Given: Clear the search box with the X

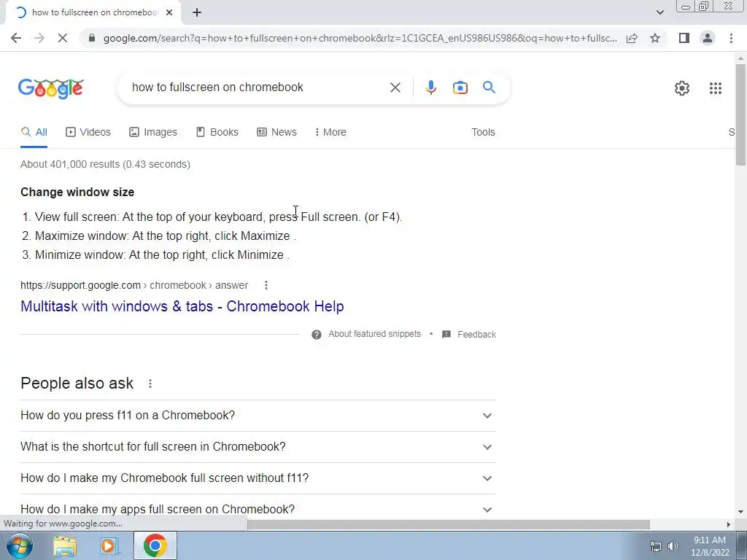Looking at the screenshot, I should [x=395, y=87].
